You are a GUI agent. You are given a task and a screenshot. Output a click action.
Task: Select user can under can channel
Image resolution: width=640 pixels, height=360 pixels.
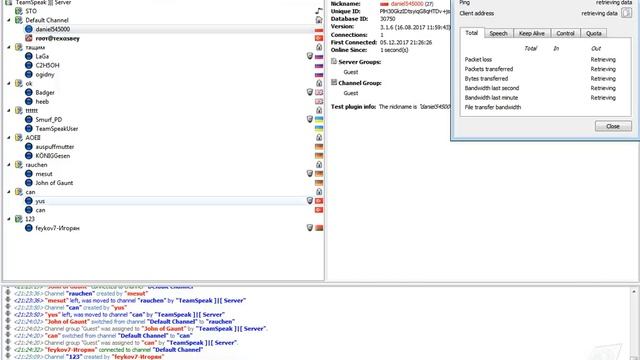click(x=40, y=210)
